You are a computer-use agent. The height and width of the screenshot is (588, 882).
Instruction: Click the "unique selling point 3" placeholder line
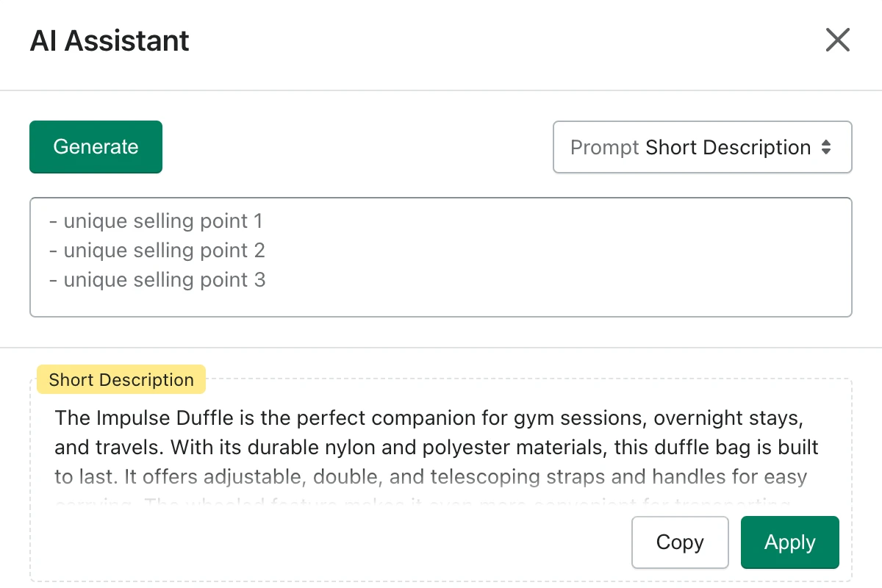pos(157,280)
